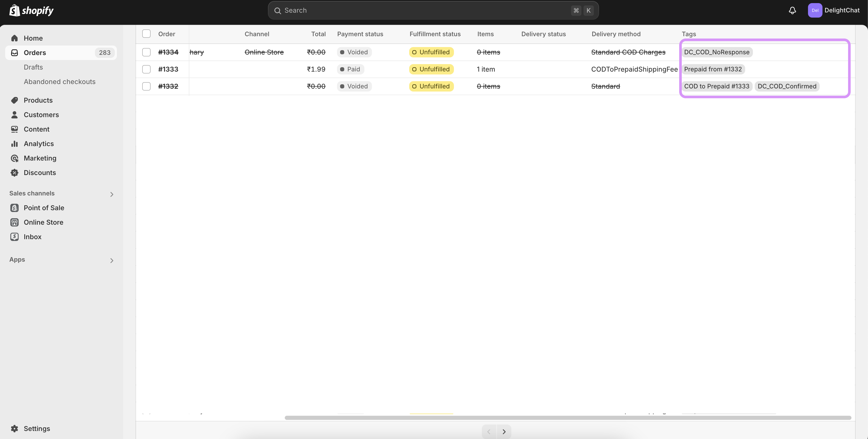Click the CODToPrepaidShippingFee delivery method
Viewport: 868px width, 439px height.
[634, 69]
